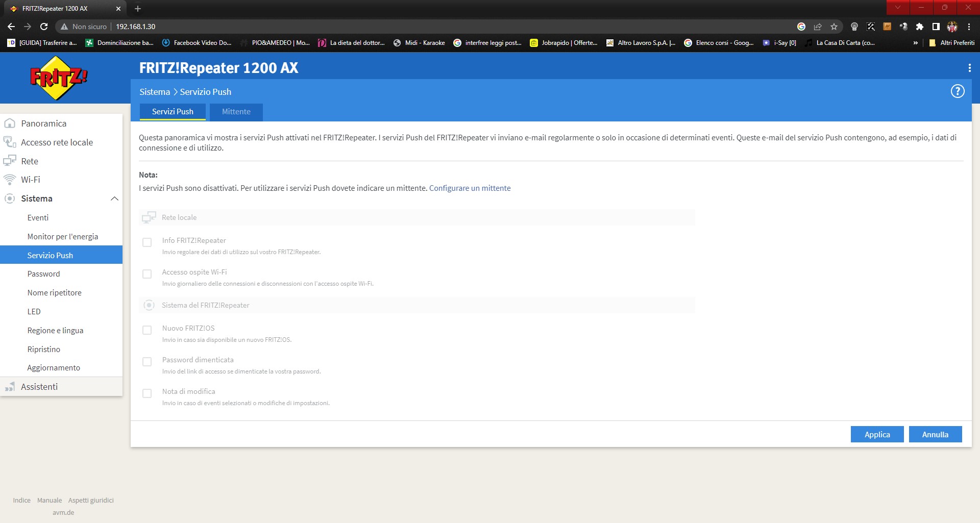Go back with browser back arrow
This screenshot has width=980, height=523.
click(11, 27)
